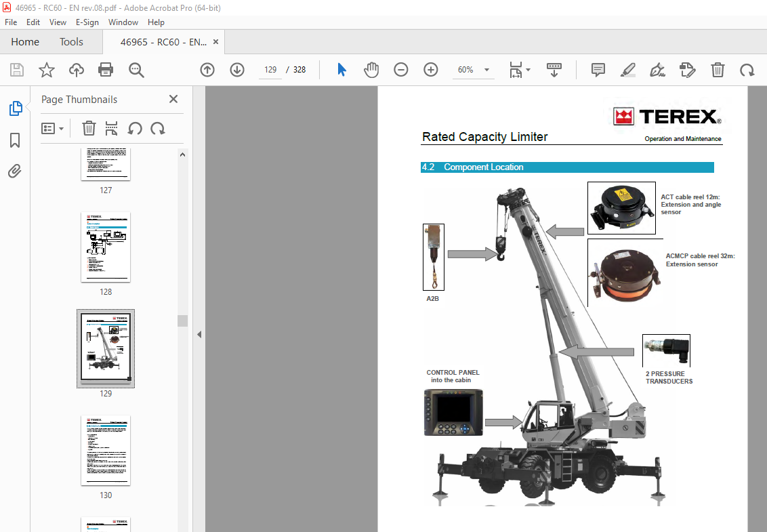Image resolution: width=767 pixels, height=532 pixels.
Task: Rotate thumbnail counterclockwise
Action: (135, 129)
